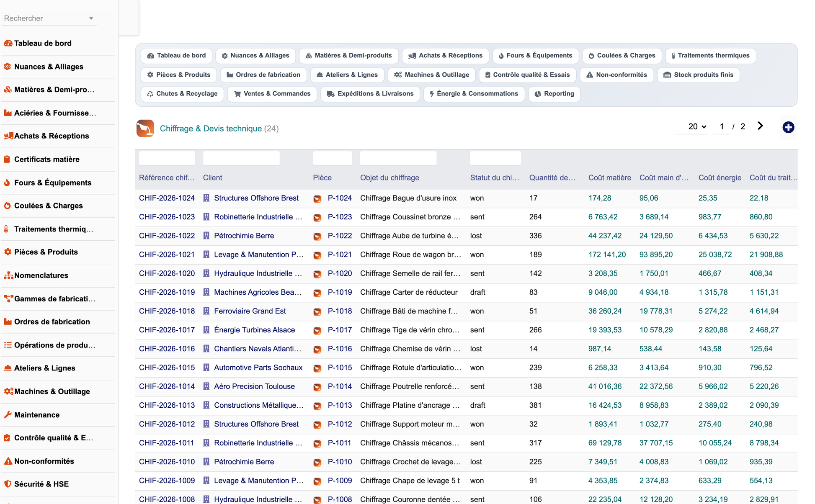The height and width of the screenshot is (504, 815).
Task: Open client Aéro Precision Toulouse
Action: click(254, 386)
